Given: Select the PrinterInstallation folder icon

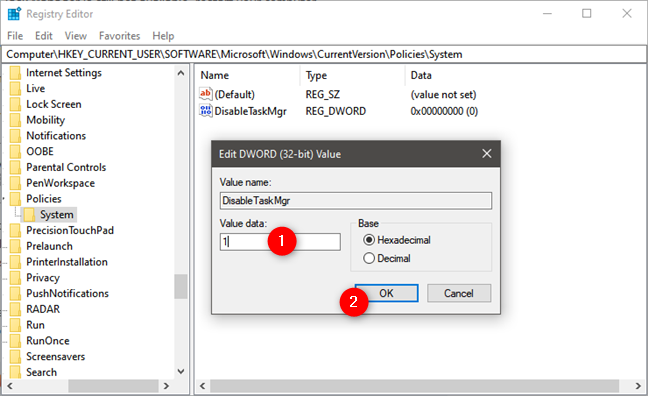Looking at the screenshot, I should coord(15,262).
